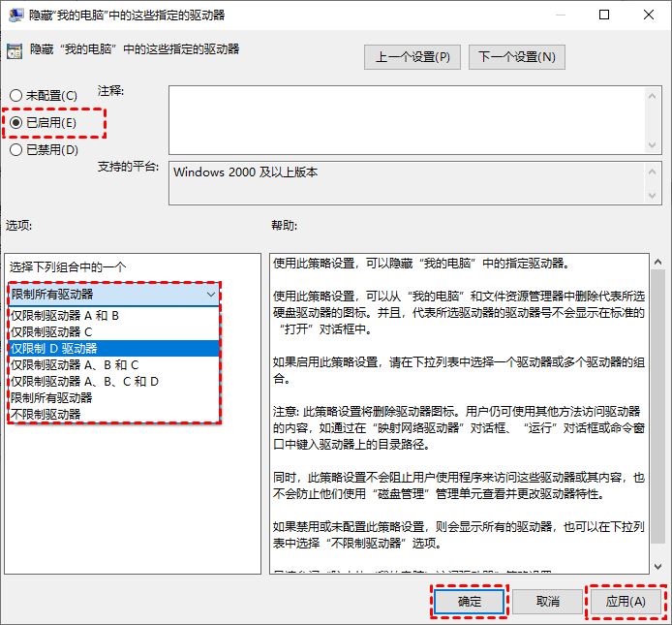Click the 应用(A) button
This screenshot has width=672, height=625.
pos(626,602)
